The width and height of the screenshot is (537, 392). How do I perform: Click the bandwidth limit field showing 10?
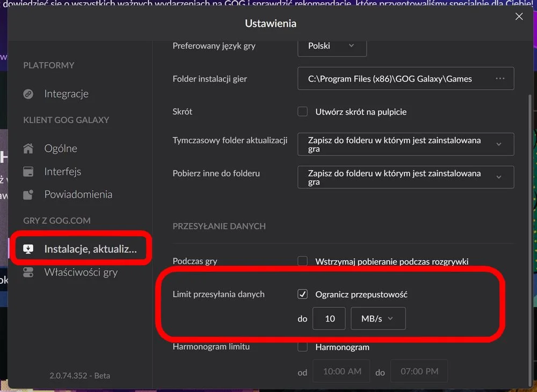(329, 318)
